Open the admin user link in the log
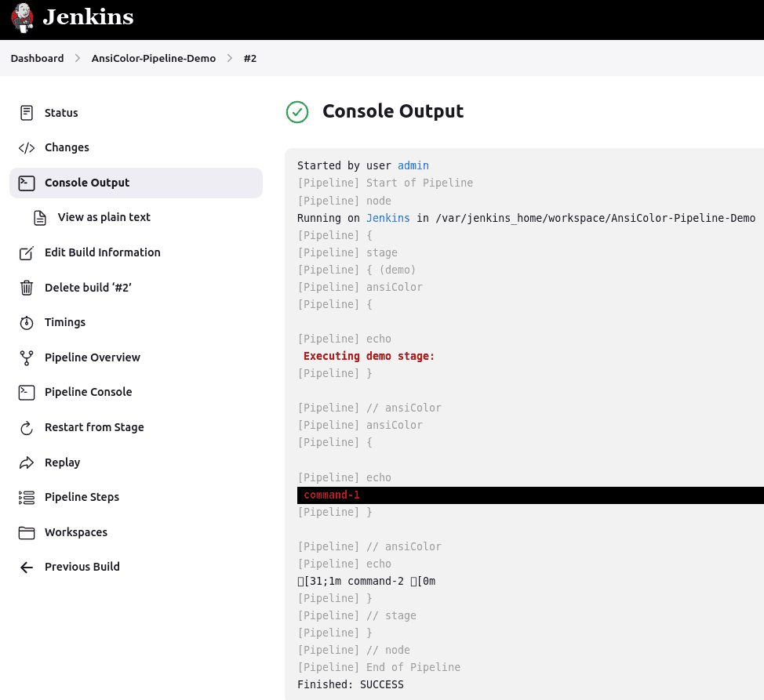 tap(413, 165)
